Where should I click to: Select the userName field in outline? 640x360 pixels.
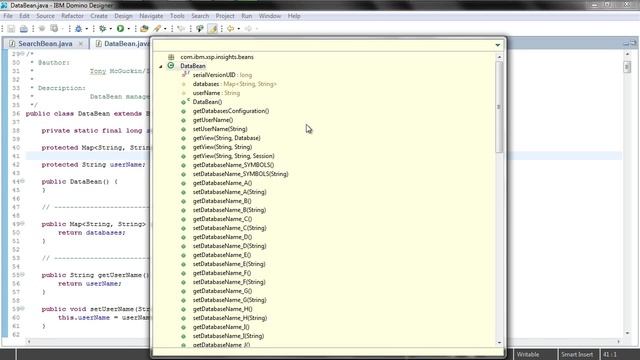[216, 93]
